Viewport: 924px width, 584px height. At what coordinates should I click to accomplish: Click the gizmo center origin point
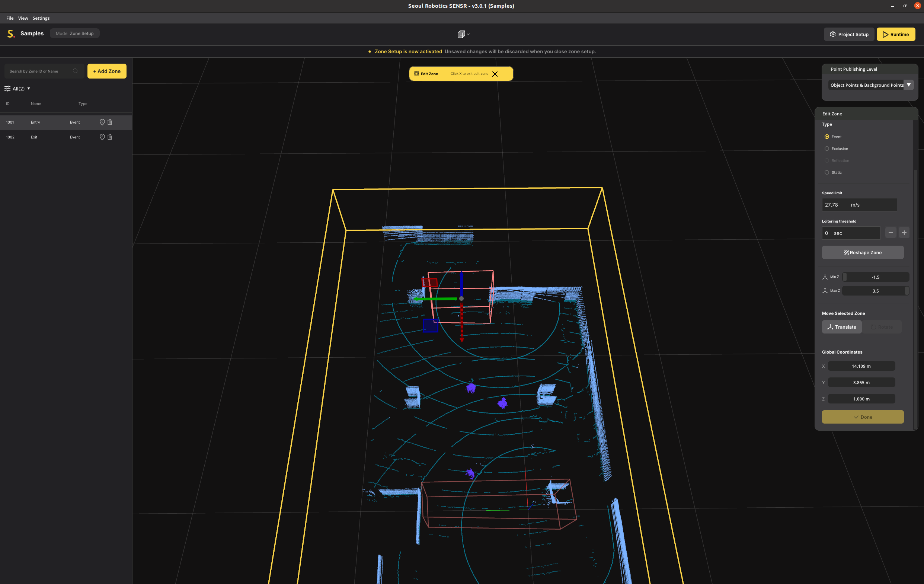pos(461,299)
